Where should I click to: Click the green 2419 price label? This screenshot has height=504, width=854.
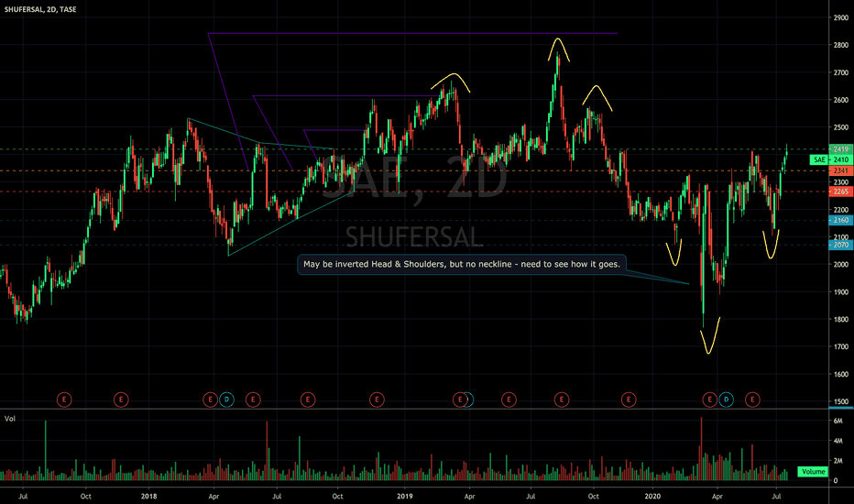coord(841,148)
